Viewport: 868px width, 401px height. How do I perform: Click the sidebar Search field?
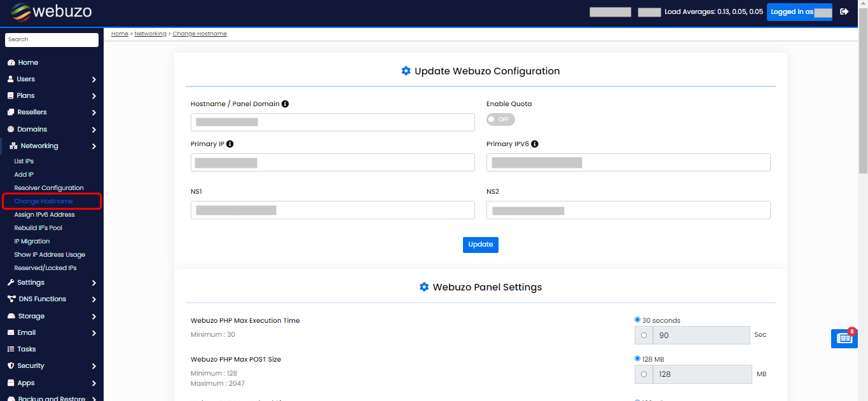tap(52, 39)
